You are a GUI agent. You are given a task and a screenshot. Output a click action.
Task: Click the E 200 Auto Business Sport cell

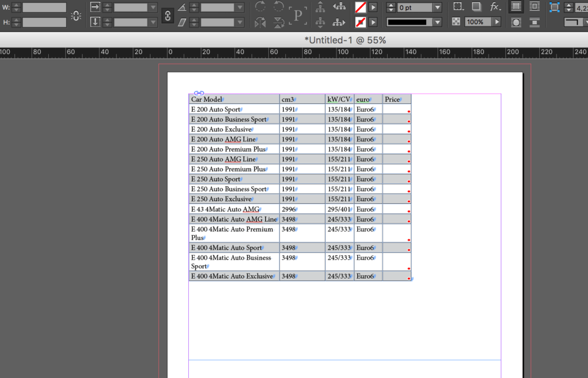[234, 119]
